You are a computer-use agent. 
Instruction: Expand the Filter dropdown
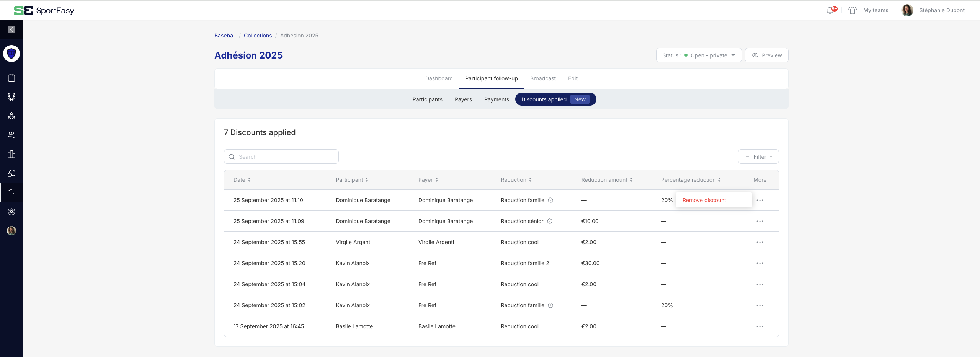(x=758, y=157)
